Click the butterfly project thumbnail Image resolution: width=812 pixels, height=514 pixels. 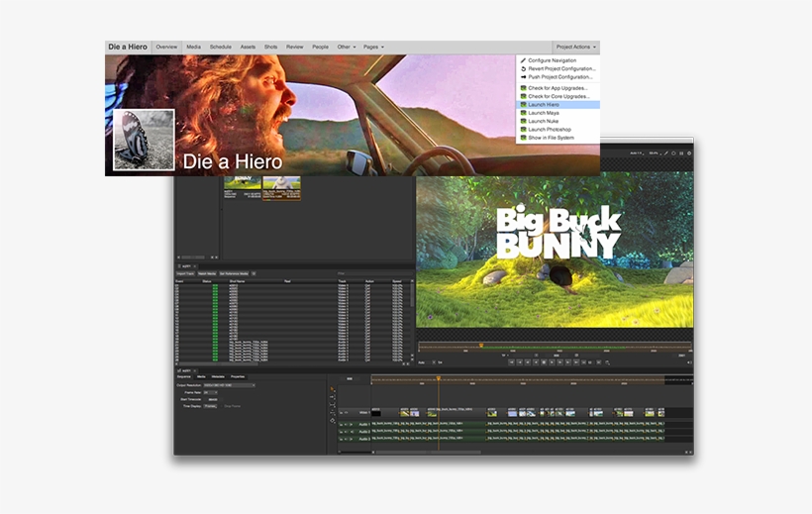click(144, 140)
